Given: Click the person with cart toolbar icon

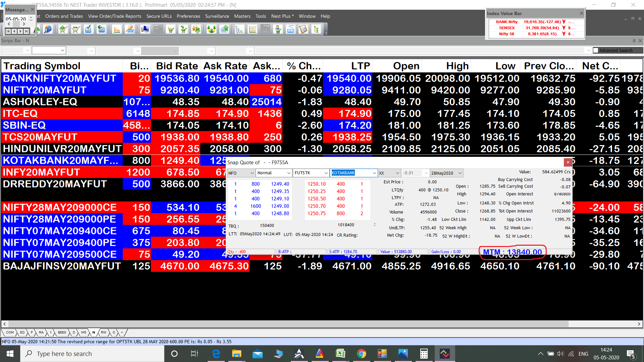Looking at the screenshot, I should coord(278,29).
